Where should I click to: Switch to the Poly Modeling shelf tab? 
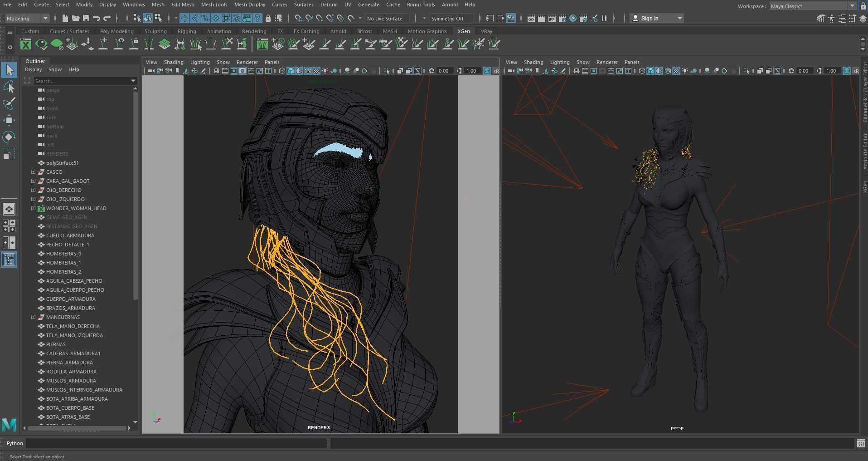click(x=116, y=31)
